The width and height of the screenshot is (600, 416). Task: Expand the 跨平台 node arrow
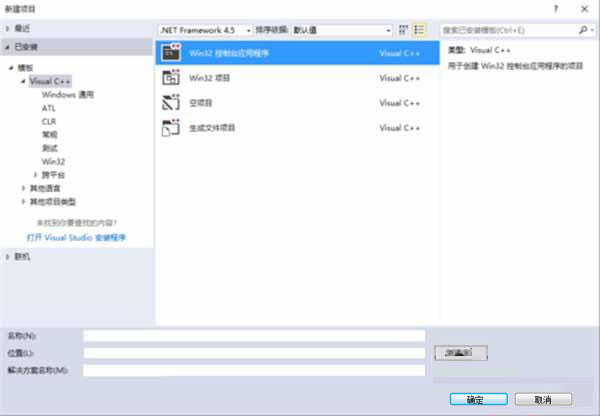[x=35, y=175]
